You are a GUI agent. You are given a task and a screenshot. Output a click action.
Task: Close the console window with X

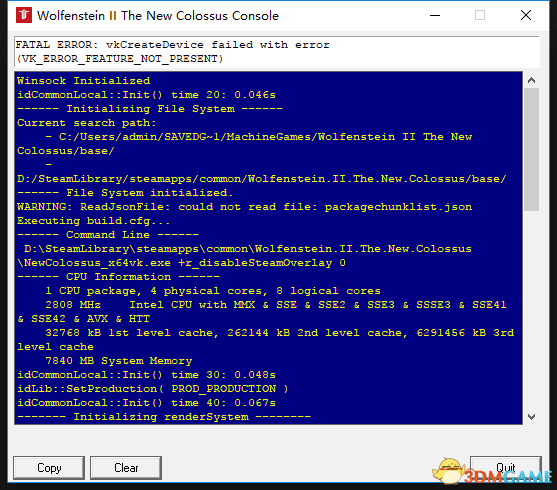click(x=526, y=15)
